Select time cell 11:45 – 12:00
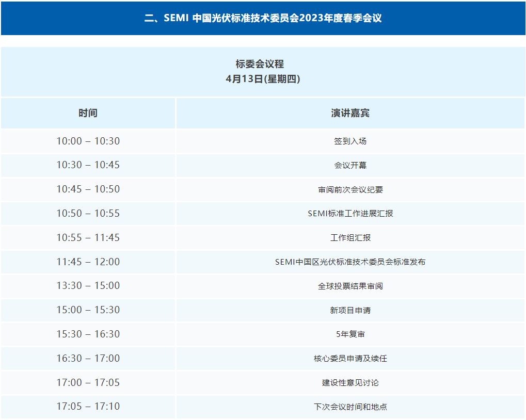The height and width of the screenshot is (420, 526). 88,262
